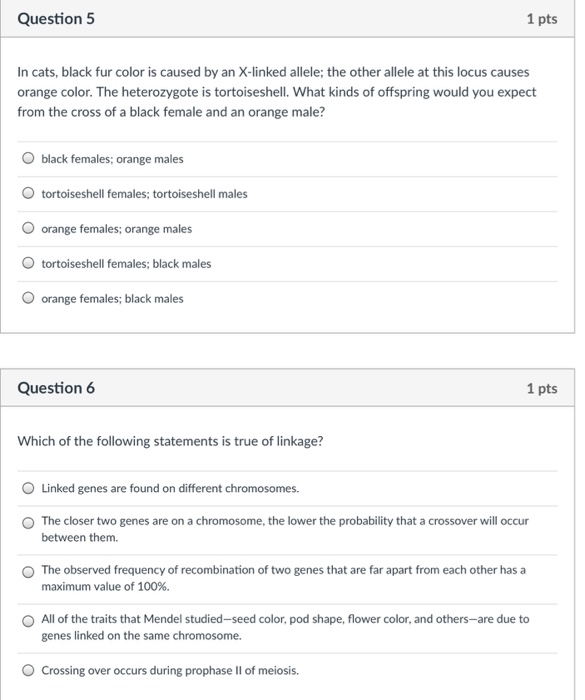This screenshot has height=700, width=585.
Task: Click text "Crossing over occurs during prophase II"
Action: pyautogui.click(x=170, y=671)
